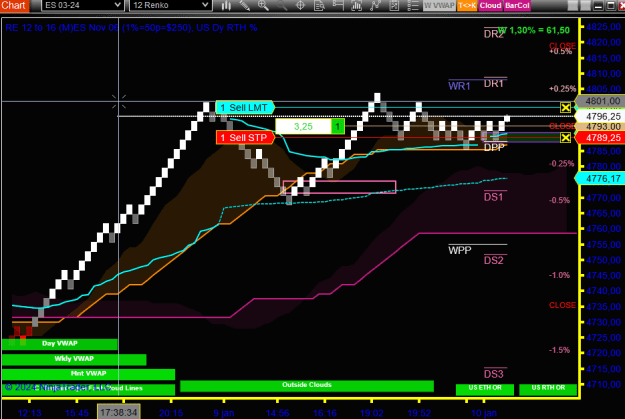
Task: Click the 1 Sell LMT order flag
Action: tap(245, 107)
